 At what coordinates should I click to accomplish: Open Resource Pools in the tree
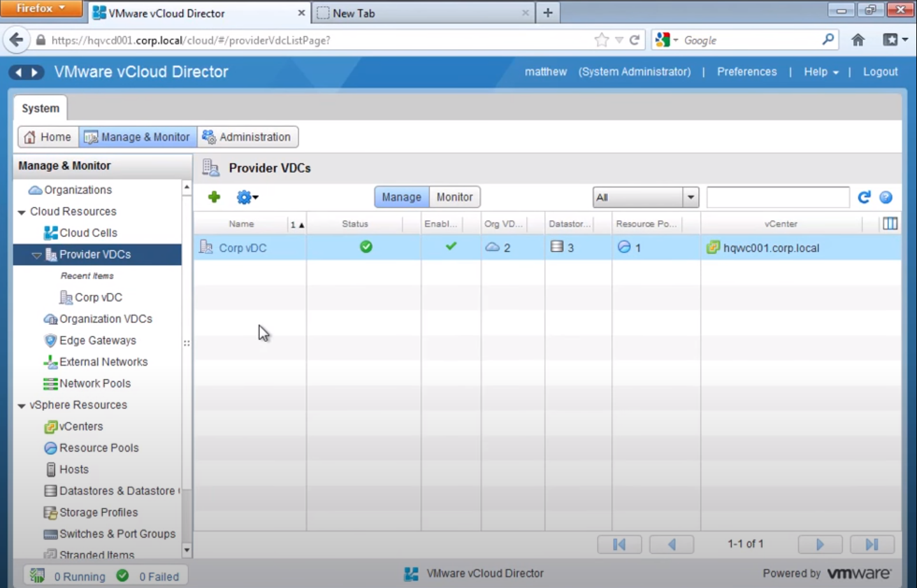(x=99, y=448)
